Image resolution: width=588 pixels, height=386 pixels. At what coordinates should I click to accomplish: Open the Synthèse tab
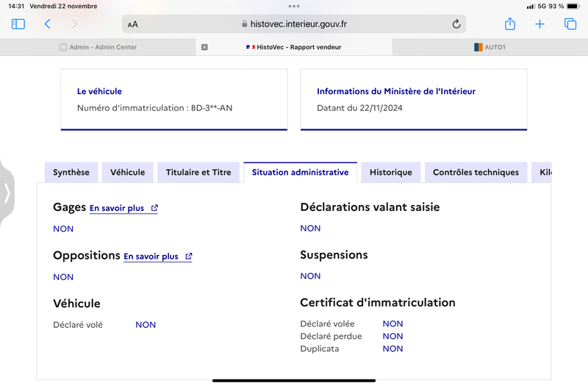71,172
